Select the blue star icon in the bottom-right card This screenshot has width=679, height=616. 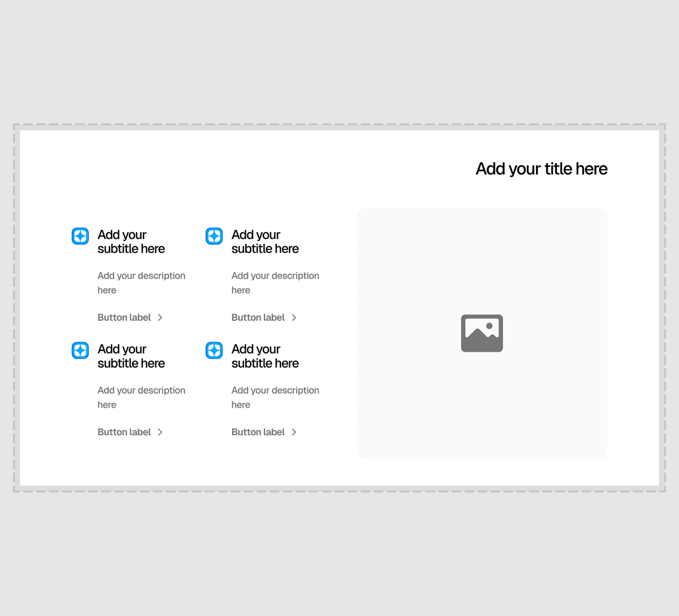(x=214, y=350)
